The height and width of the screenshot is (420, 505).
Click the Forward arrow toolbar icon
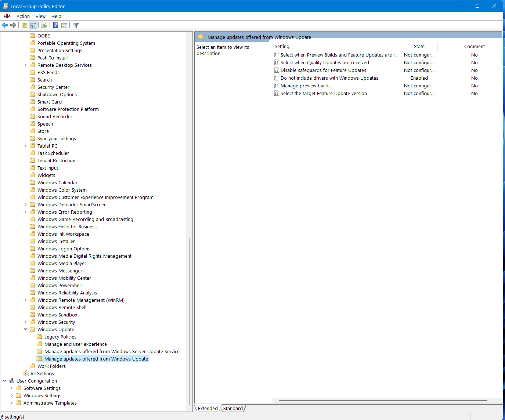(x=13, y=25)
